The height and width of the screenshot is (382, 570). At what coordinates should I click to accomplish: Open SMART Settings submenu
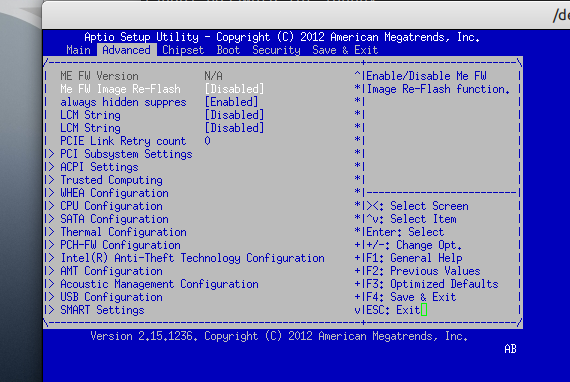(102, 310)
